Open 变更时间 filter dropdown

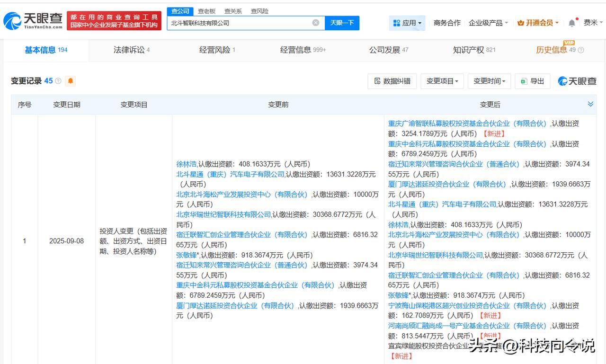(490, 81)
